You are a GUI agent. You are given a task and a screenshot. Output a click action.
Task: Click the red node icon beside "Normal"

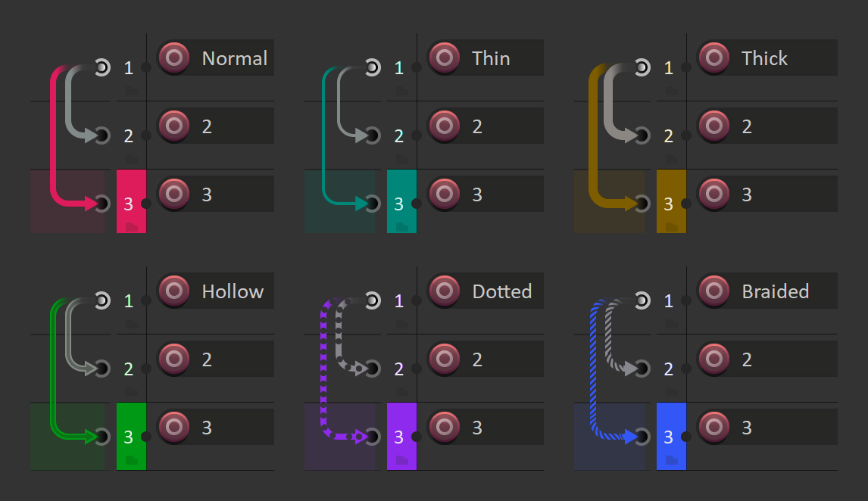click(173, 58)
